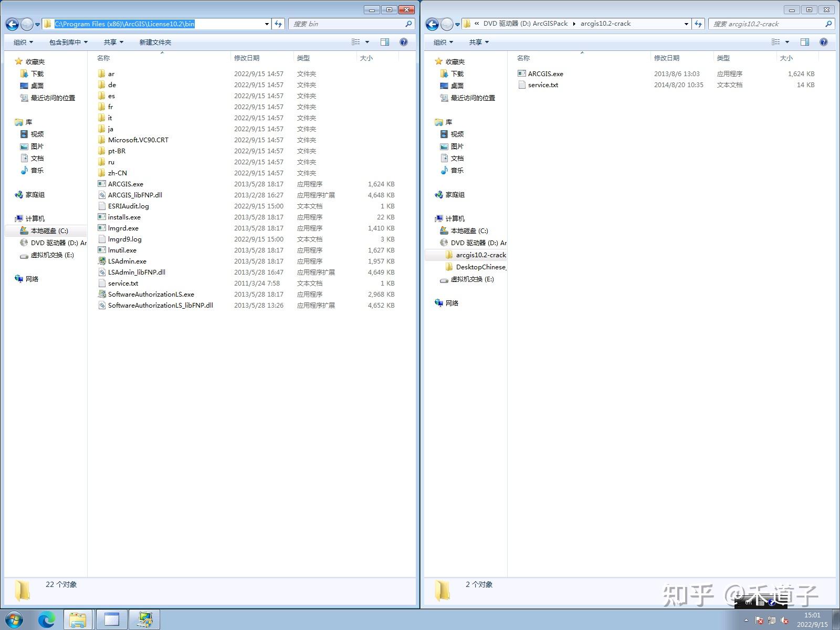Open 组织 menu in right window
This screenshot has height=630, width=840.
pyautogui.click(x=443, y=42)
